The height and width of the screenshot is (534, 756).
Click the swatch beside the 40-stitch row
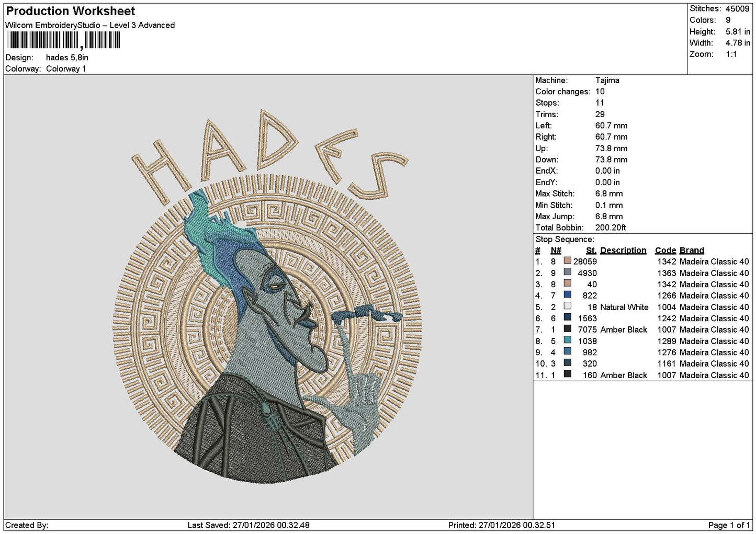pos(567,283)
